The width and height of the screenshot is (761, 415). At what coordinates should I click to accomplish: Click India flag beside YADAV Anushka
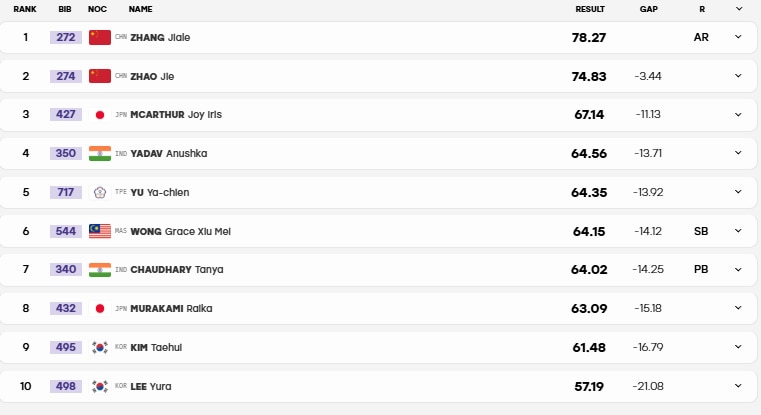coord(99,153)
